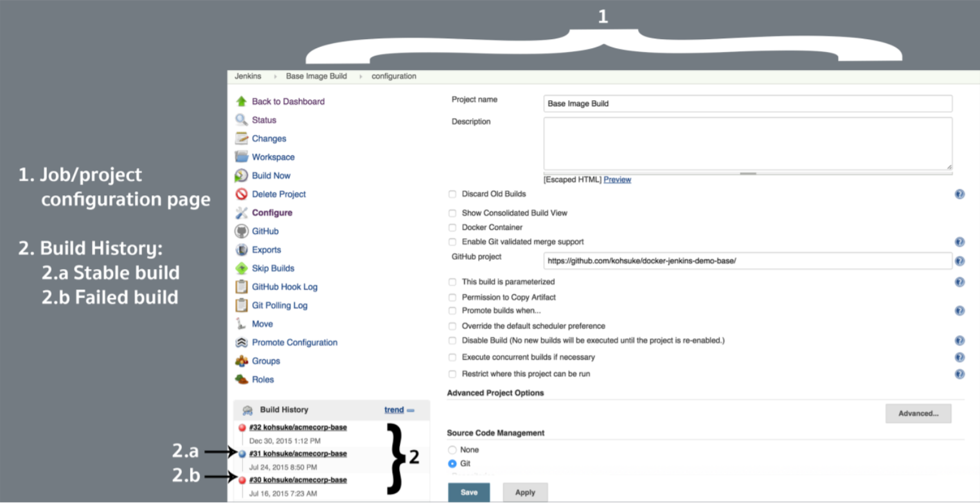Click the Move icon
980x504 pixels.
pyautogui.click(x=242, y=324)
